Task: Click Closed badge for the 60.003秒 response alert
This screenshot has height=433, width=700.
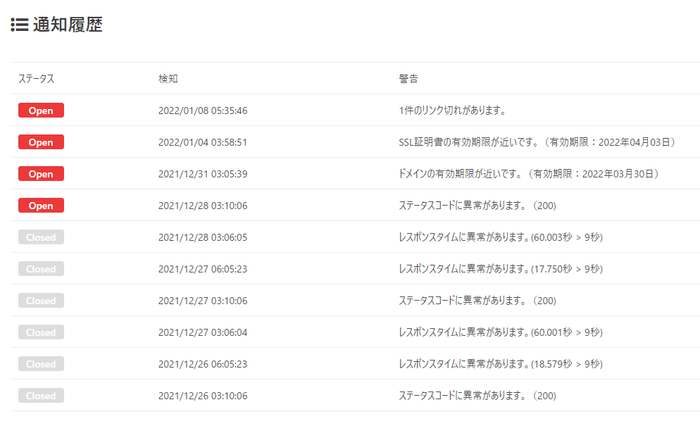Action: (41, 237)
